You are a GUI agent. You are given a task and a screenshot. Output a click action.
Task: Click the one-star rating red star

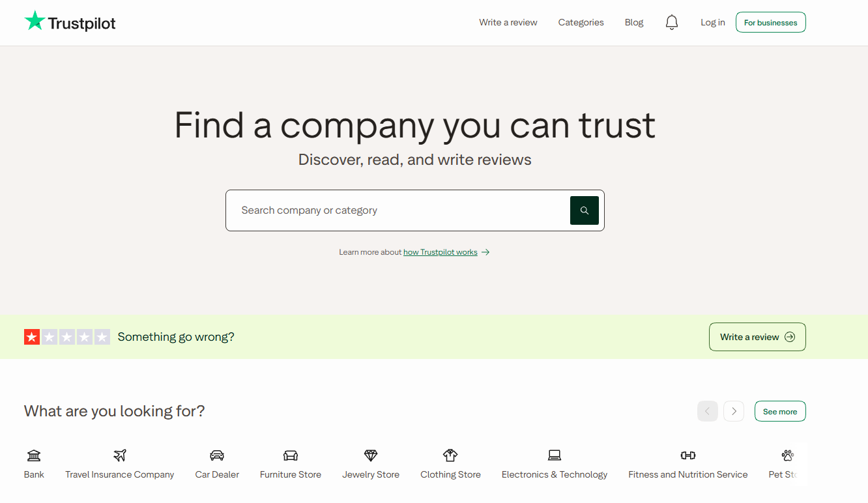point(32,337)
